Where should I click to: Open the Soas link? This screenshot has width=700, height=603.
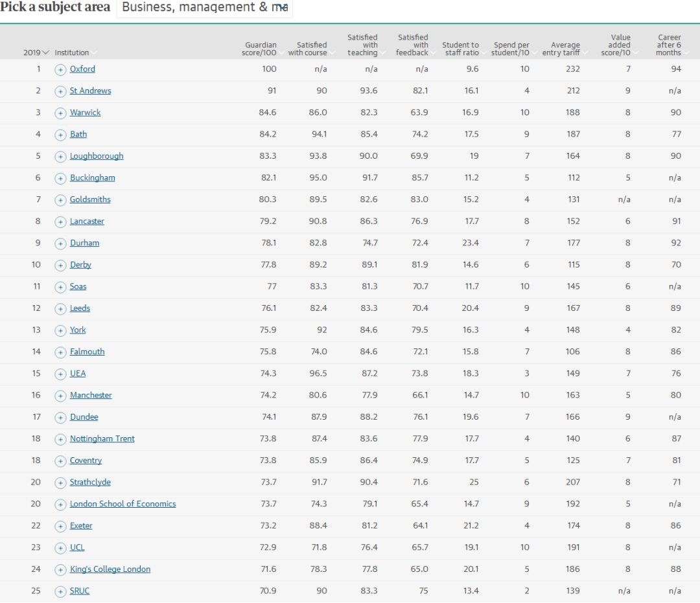[78, 286]
